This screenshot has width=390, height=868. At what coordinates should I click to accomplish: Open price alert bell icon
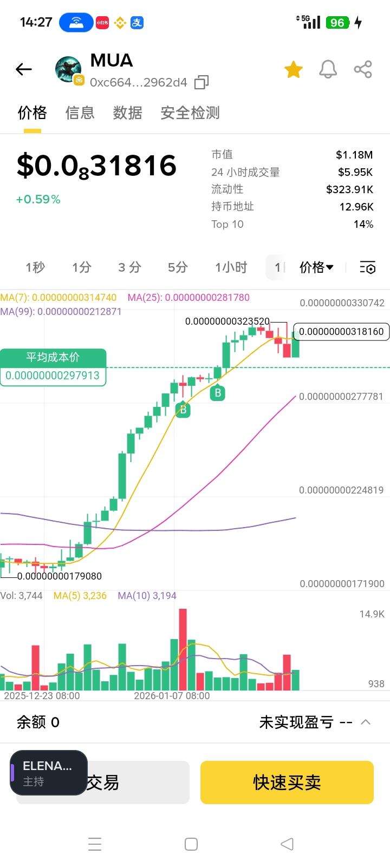coord(328,70)
